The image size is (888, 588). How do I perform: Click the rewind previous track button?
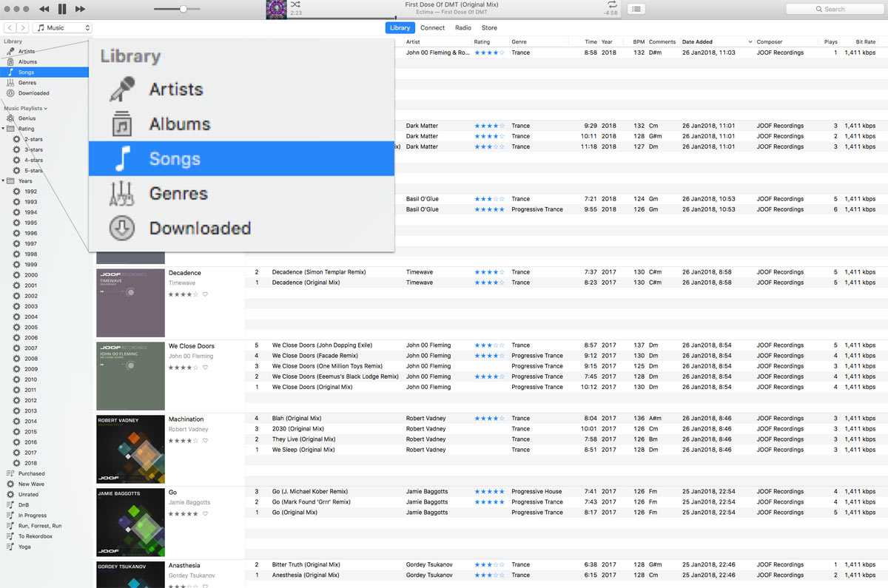(x=44, y=9)
